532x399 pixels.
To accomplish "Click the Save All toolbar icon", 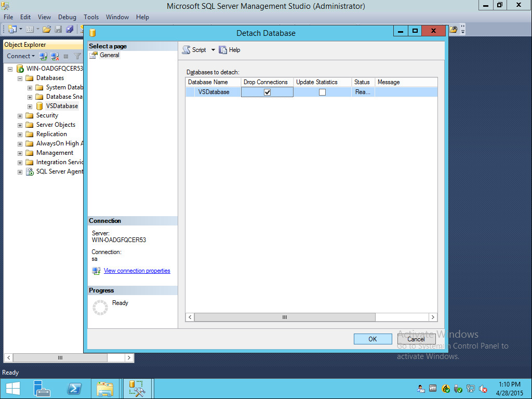I will tap(70, 29).
